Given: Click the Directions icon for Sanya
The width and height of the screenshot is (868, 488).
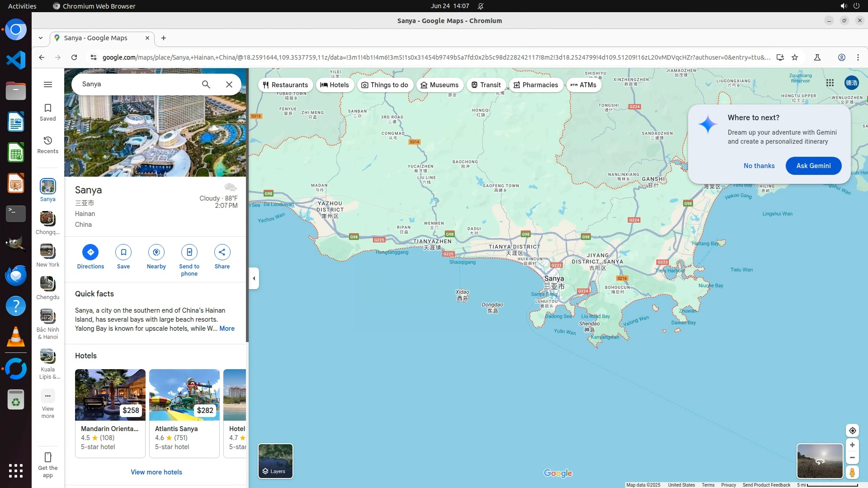Looking at the screenshot, I should pyautogui.click(x=90, y=252).
